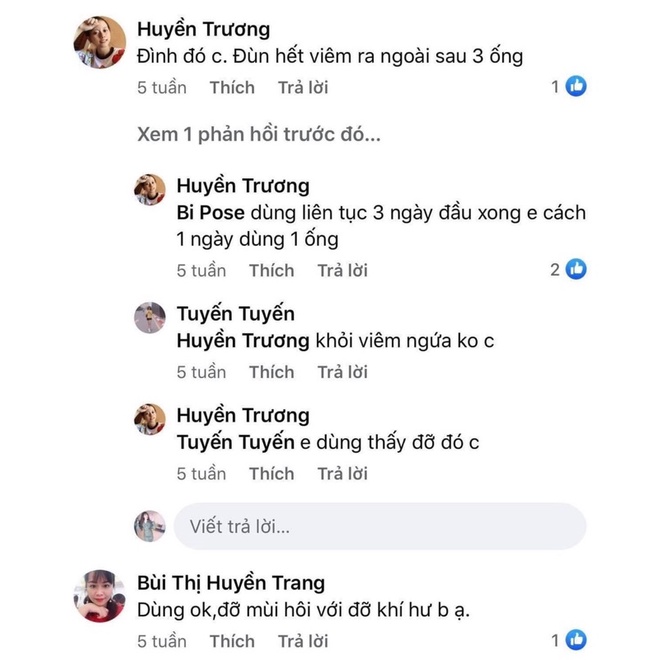Image resolution: width=660 pixels, height=660 pixels.
Task: Click avatar beside the reply input box
Action: click(x=150, y=526)
